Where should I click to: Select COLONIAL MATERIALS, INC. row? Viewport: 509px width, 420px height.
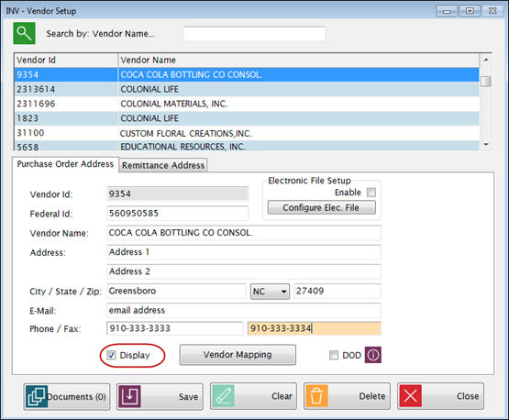pyautogui.click(x=247, y=104)
